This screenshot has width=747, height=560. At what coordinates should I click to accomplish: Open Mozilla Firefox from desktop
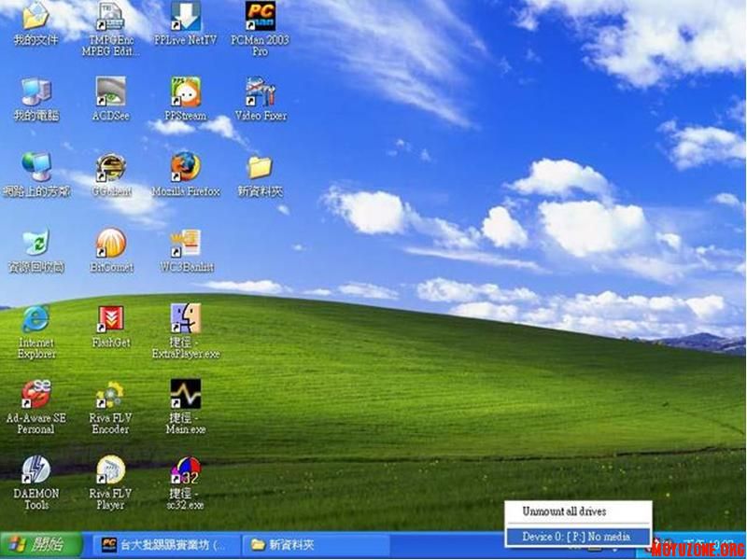pos(186,168)
